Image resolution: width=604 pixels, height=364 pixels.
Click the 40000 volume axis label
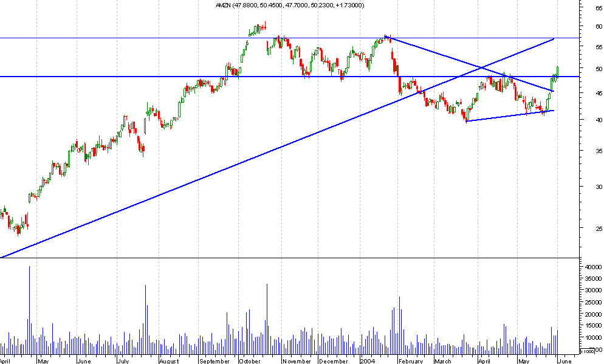(x=593, y=267)
